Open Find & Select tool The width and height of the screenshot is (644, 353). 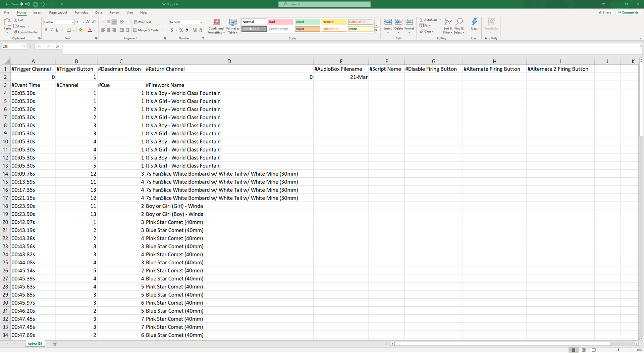(x=459, y=26)
